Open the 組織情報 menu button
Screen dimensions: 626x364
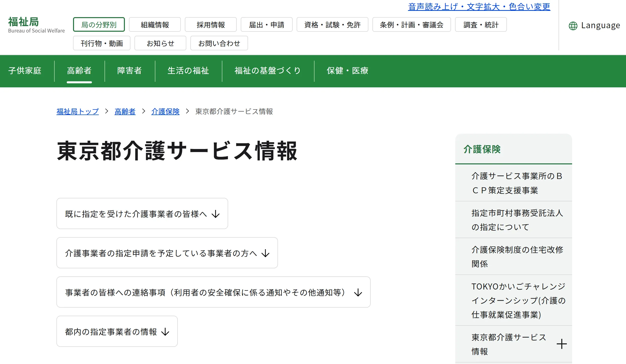point(155,25)
